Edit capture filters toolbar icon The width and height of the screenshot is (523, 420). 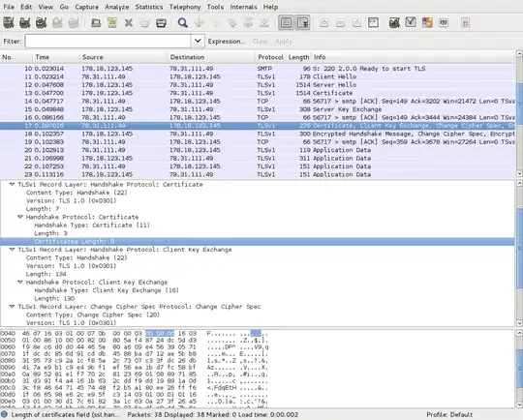tap(394, 22)
